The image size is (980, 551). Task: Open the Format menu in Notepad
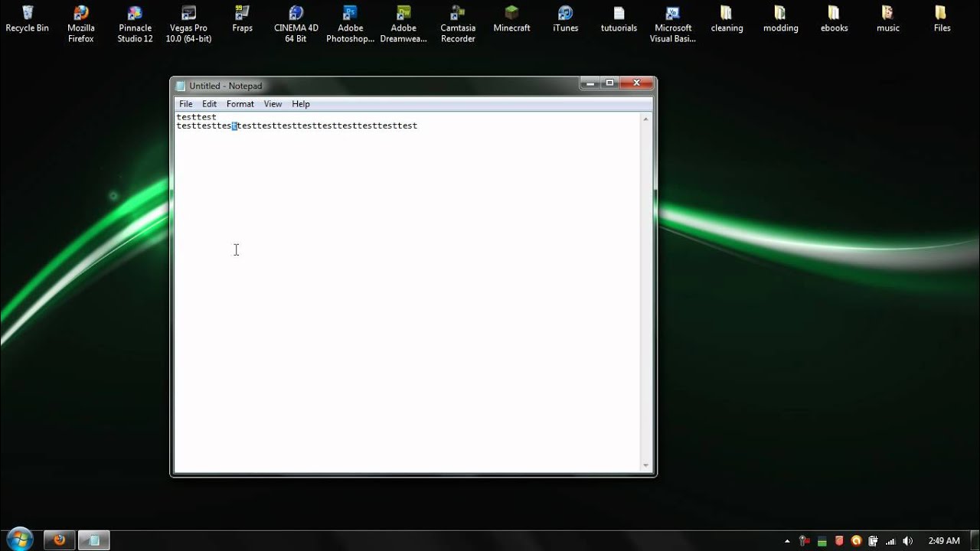click(240, 104)
